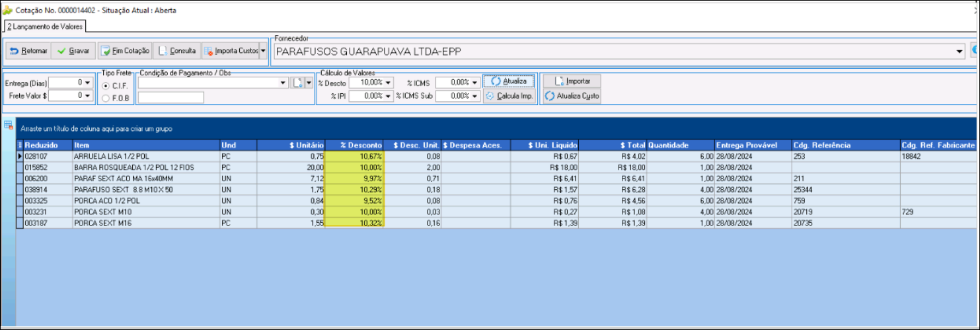Open the % ICMS dropdown
Screen dimensions: 980x330
475,83
